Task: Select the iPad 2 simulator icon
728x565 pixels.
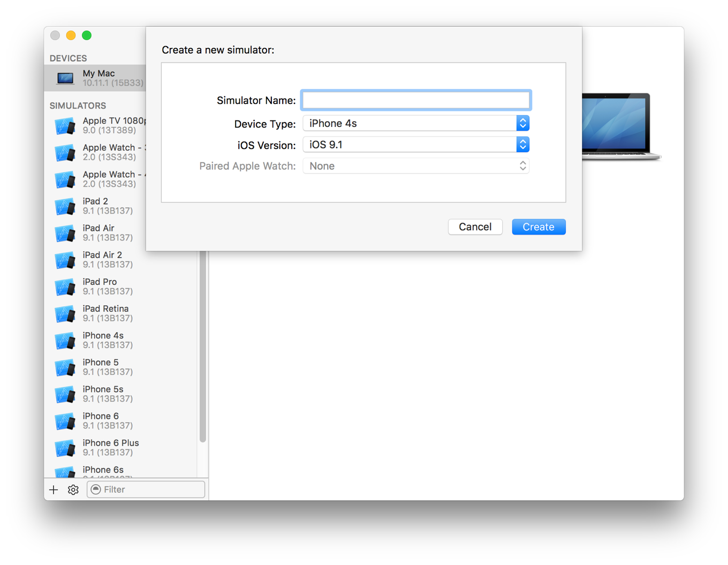Action: click(65, 206)
